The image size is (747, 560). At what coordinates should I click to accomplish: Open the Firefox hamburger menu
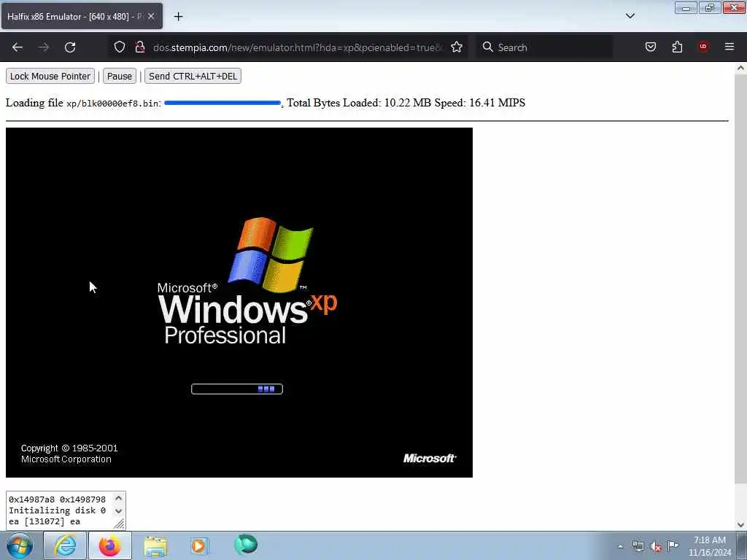point(729,47)
